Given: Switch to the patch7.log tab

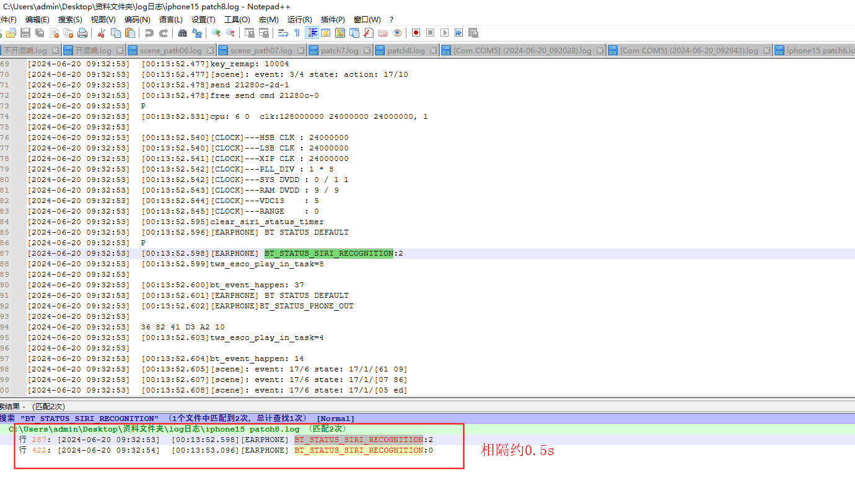Looking at the screenshot, I should pyautogui.click(x=340, y=51).
